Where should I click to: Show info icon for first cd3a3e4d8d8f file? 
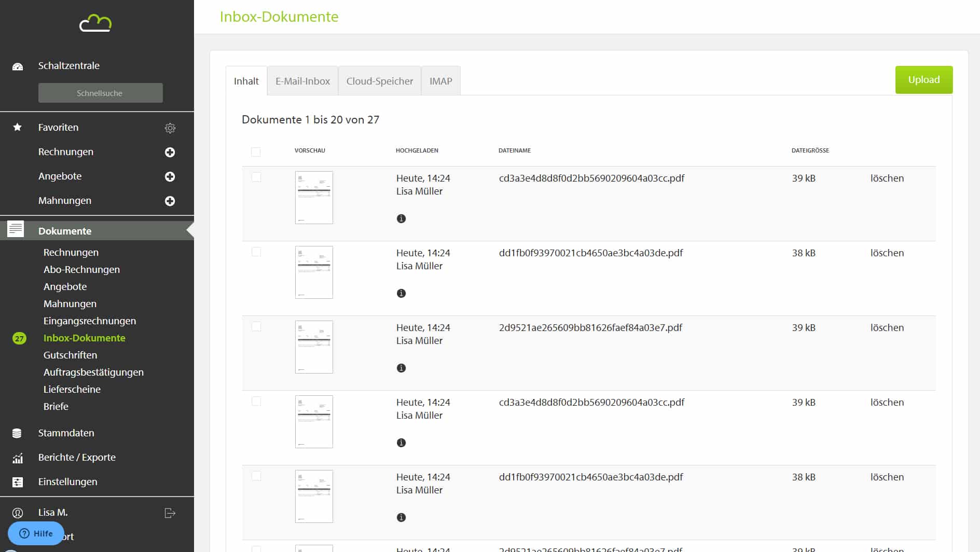click(401, 218)
